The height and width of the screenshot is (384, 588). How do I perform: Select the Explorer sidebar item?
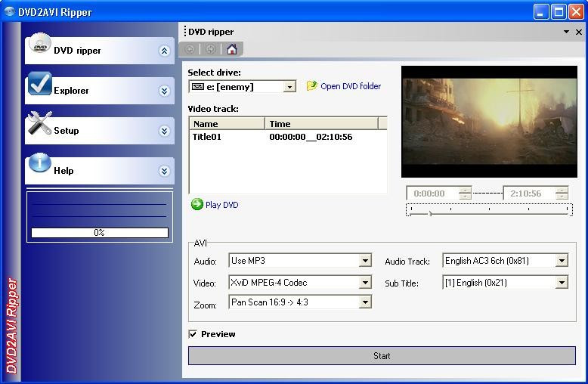tap(100, 91)
